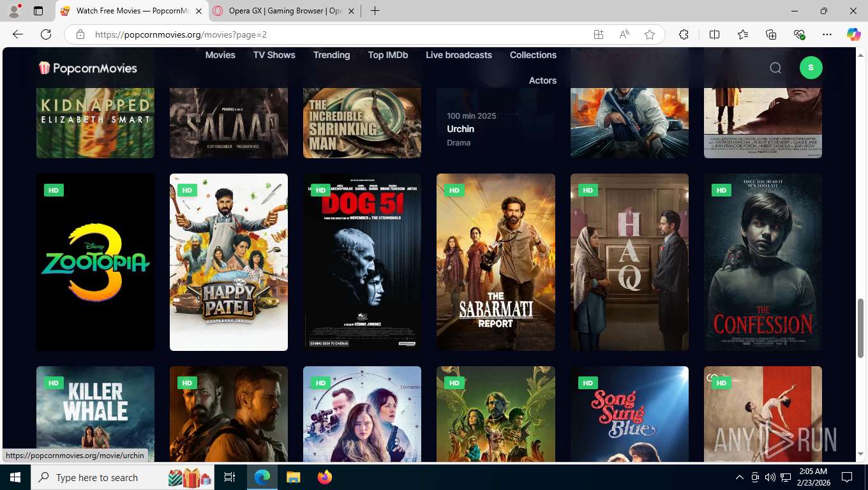Click the scrollbar down arrow

[860, 454]
